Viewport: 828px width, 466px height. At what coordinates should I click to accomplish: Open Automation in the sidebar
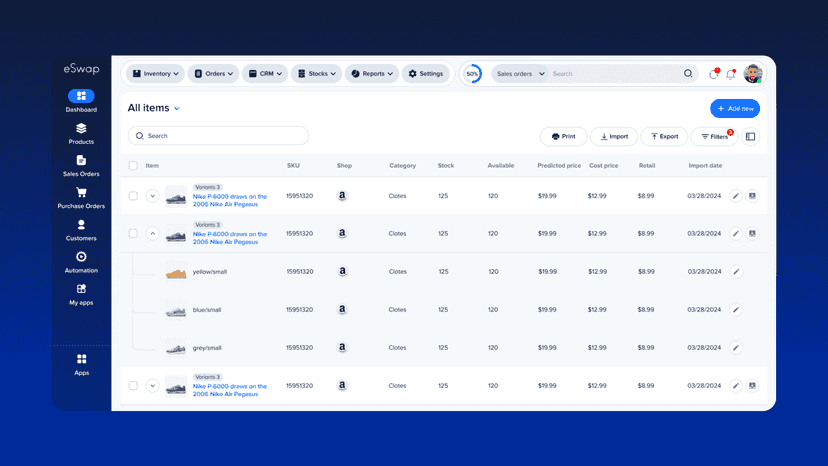click(x=81, y=262)
